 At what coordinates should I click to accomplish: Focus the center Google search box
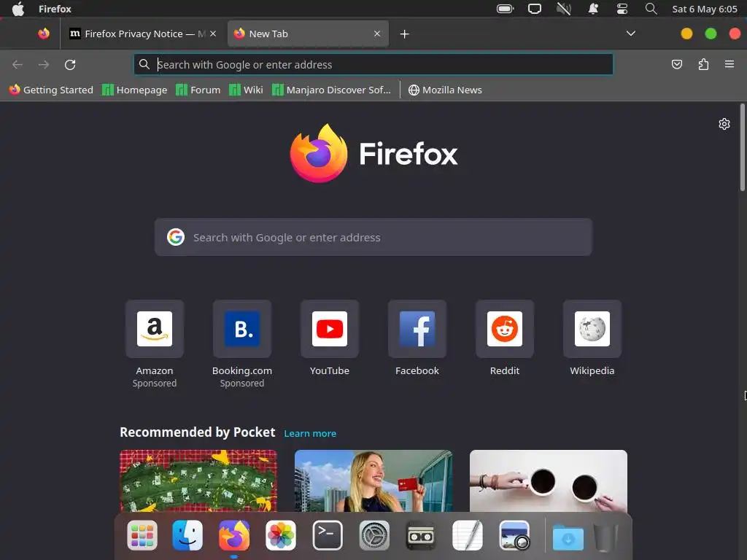(373, 237)
